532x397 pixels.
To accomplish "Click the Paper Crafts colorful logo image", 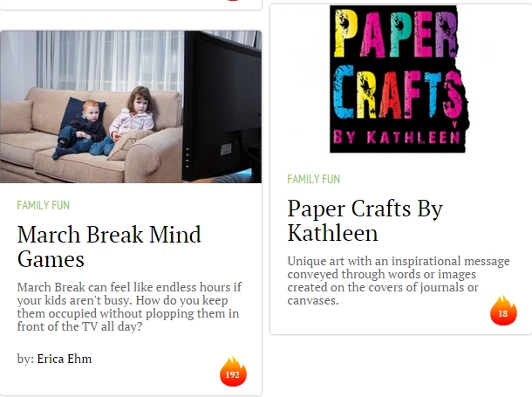I will [399, 79].
